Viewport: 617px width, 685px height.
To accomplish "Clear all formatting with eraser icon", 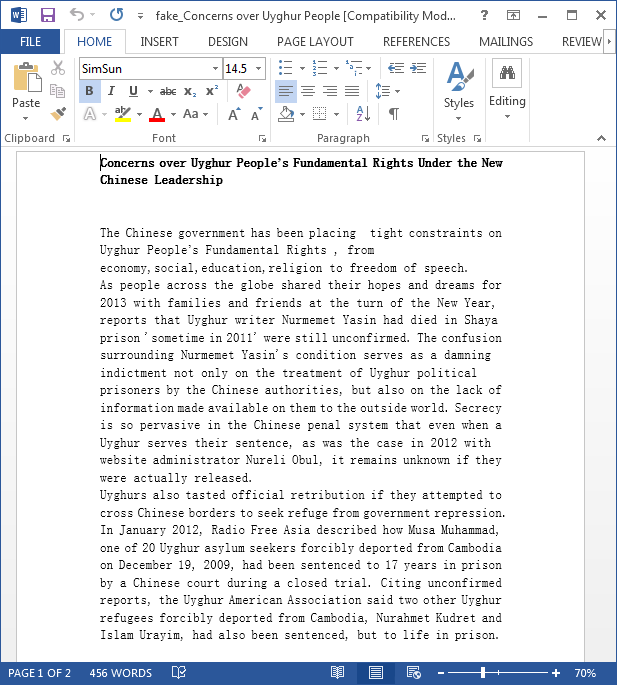I will 243,91.
